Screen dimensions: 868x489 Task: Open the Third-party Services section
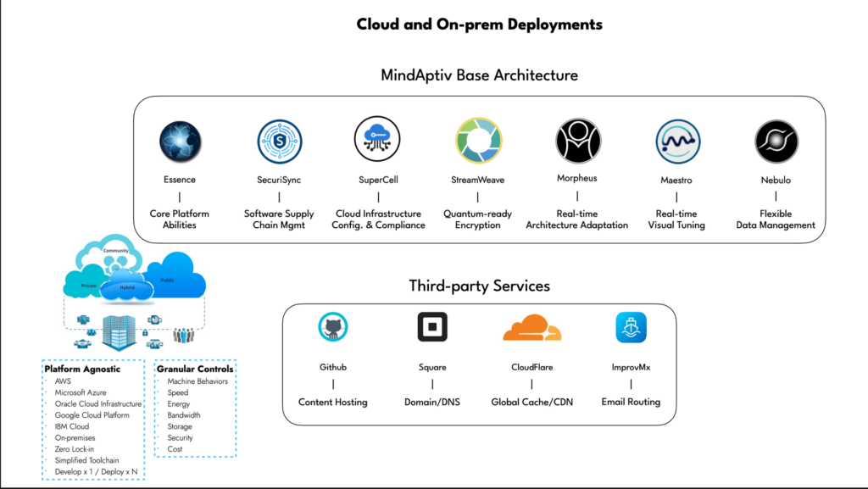point(479,286)
